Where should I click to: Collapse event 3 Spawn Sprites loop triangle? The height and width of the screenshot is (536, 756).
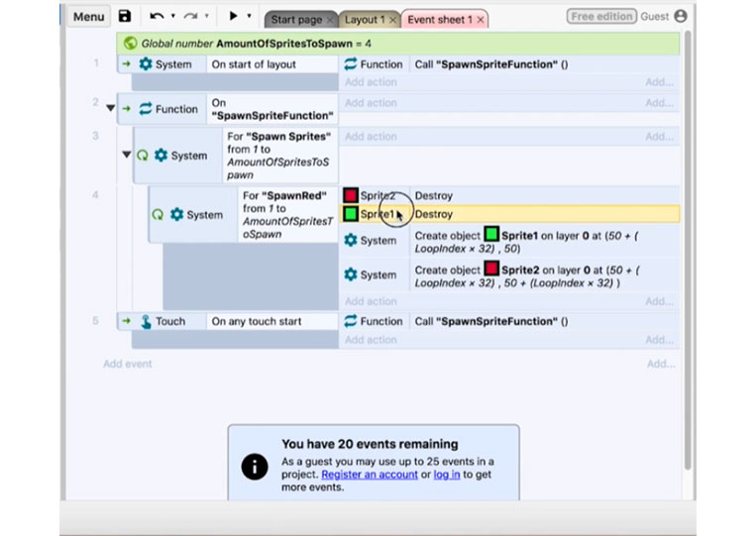[126, 155]
